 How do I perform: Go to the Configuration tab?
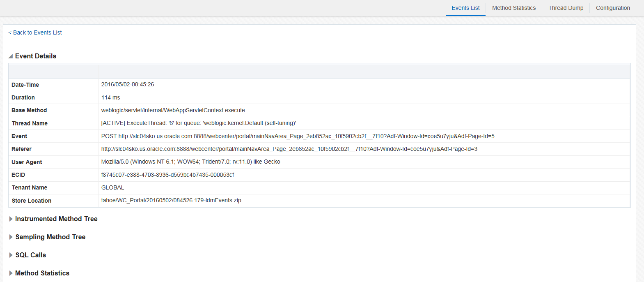[613, 8]
